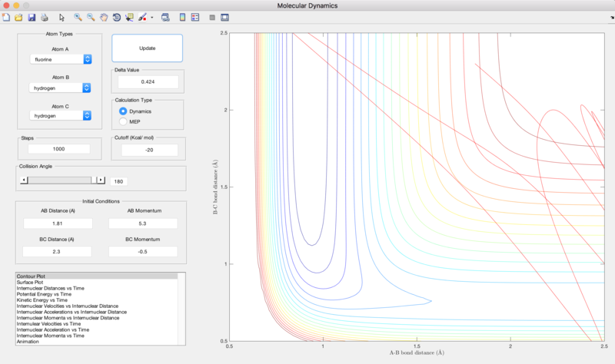The image size is (615, 364).
Task: Activate the Rotate 3D tool
Action: point(117,17)
